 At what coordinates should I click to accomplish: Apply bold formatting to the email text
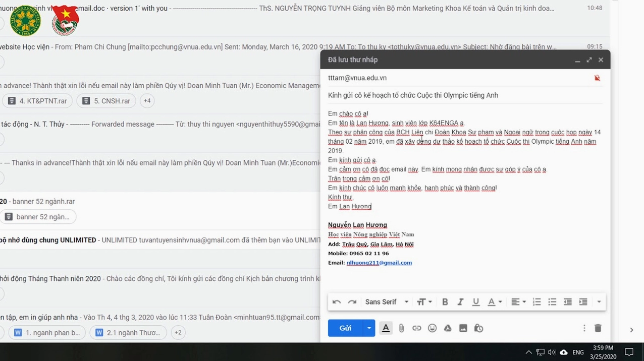(445, 302)
